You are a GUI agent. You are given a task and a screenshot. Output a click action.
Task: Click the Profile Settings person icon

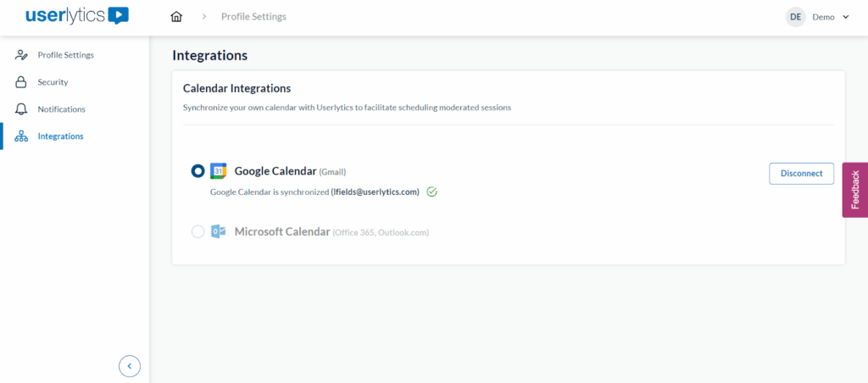click(x=21, y=55)
